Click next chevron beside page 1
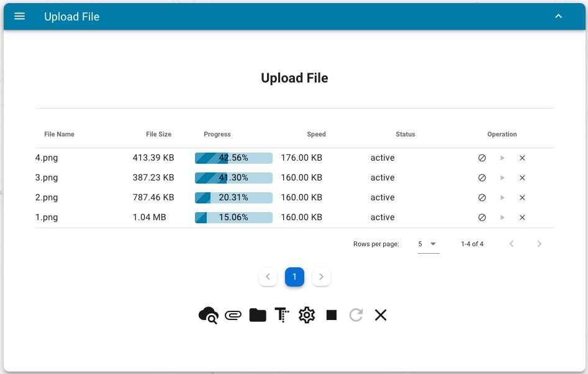588x374 pixels. (x=321, y=277)
